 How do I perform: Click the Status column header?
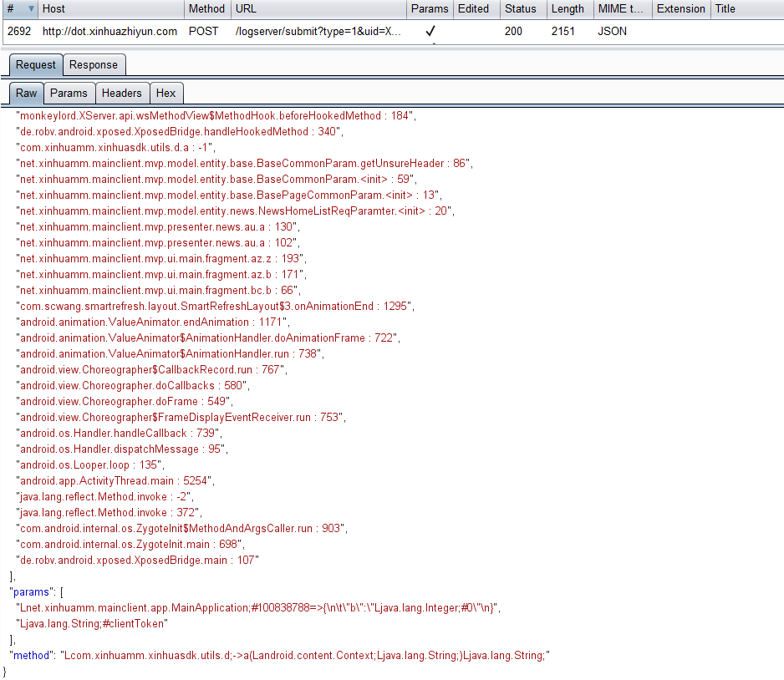pos(523,9)
